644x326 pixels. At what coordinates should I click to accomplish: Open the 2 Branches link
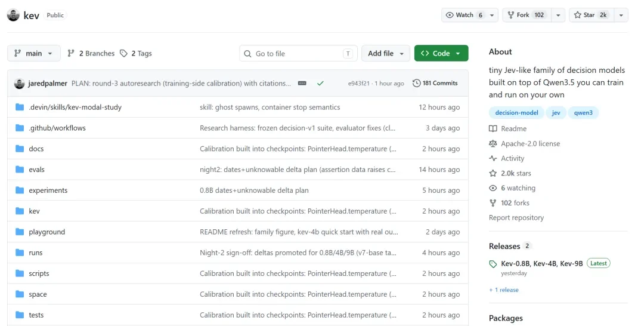coord(91,54)
